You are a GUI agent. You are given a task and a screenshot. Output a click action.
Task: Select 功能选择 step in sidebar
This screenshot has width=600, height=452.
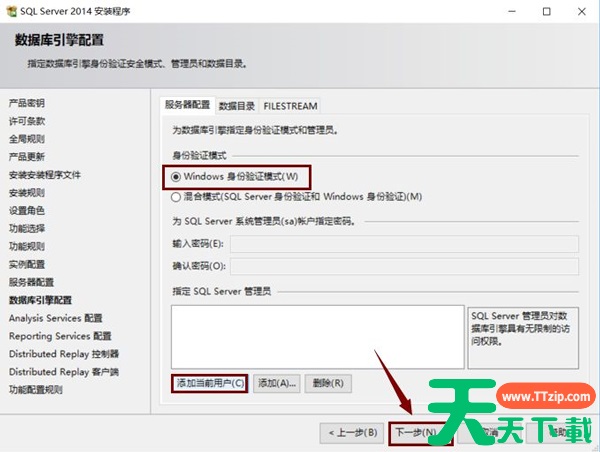(27, 228)
